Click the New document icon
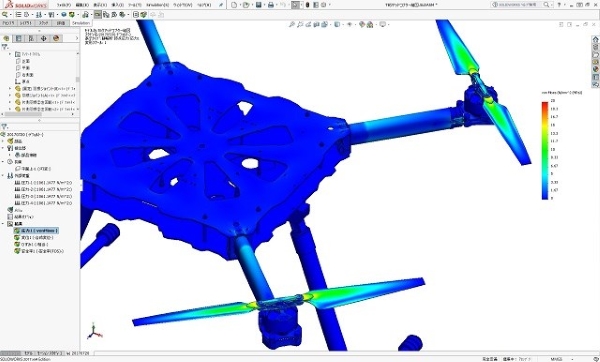 pos(234,5)
